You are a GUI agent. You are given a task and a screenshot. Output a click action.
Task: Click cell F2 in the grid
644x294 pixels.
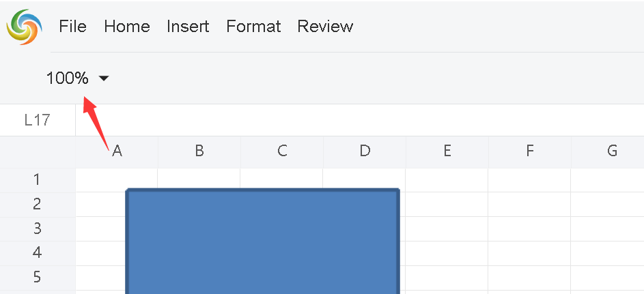coord(529,205)
